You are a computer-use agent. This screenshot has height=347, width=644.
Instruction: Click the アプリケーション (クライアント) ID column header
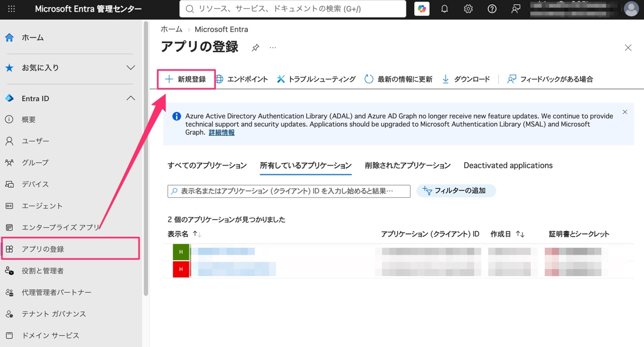click(430, 234)
